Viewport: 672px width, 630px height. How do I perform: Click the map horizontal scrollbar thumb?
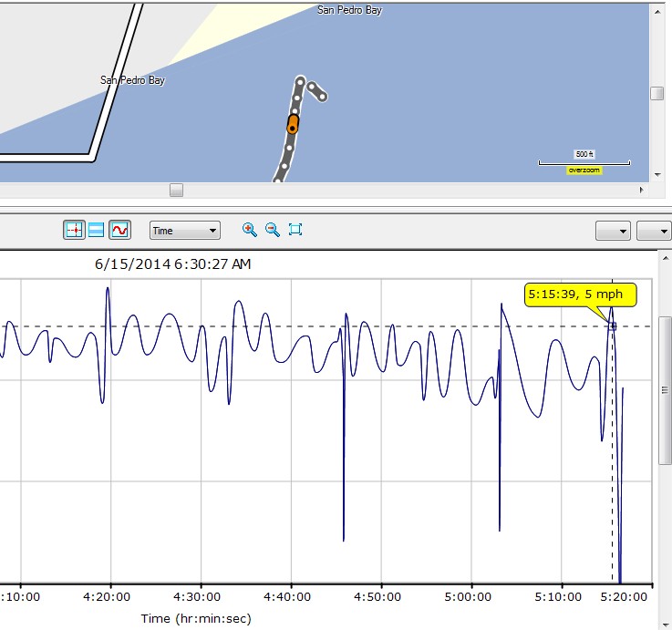coord(177,190)
